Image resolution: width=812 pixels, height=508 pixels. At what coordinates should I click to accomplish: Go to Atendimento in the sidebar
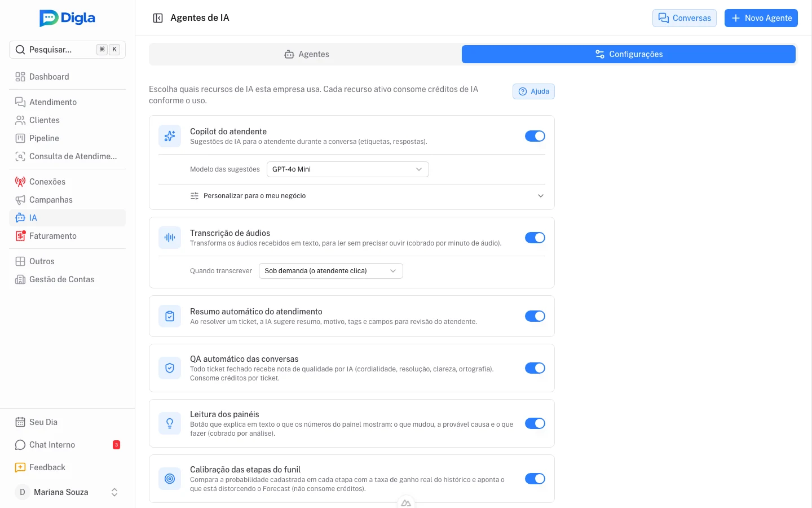[x=67, y=102]
